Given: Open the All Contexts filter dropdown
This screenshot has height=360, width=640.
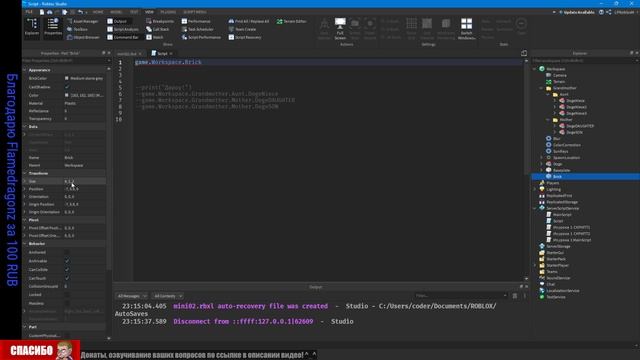Looking at the screenshot, I should pyautogui.click(x=168, y=296).
